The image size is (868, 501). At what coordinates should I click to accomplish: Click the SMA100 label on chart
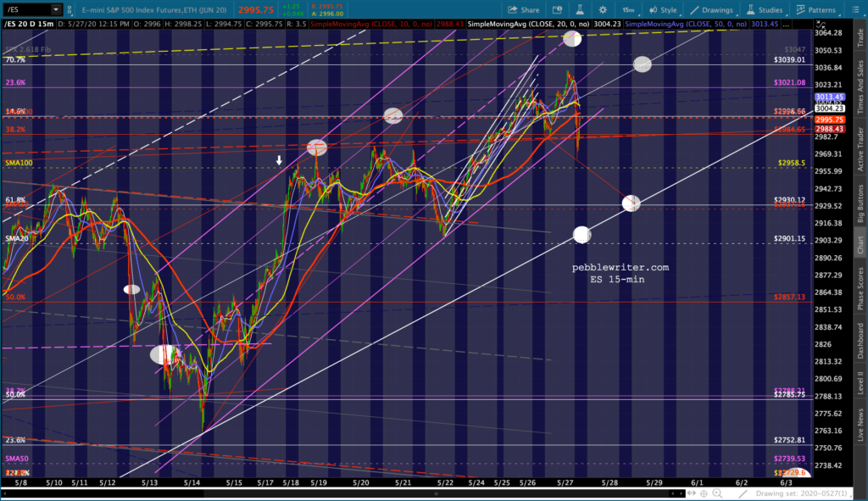(19, 163)
